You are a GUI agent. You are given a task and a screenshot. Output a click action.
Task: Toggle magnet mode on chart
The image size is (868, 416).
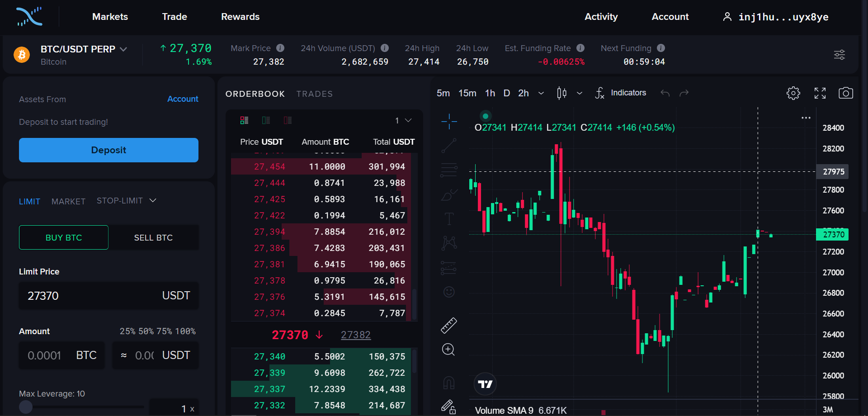click(x=449, y=383)
